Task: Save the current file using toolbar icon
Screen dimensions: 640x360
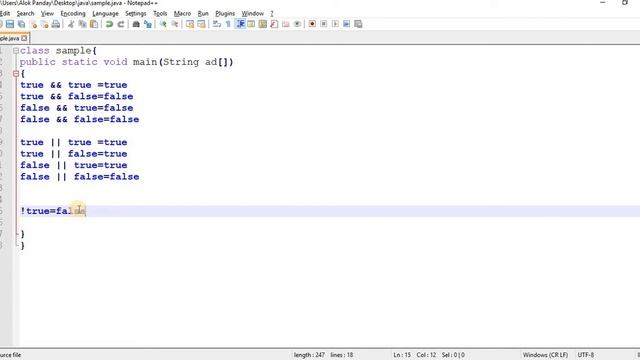Action: [10, 24]
